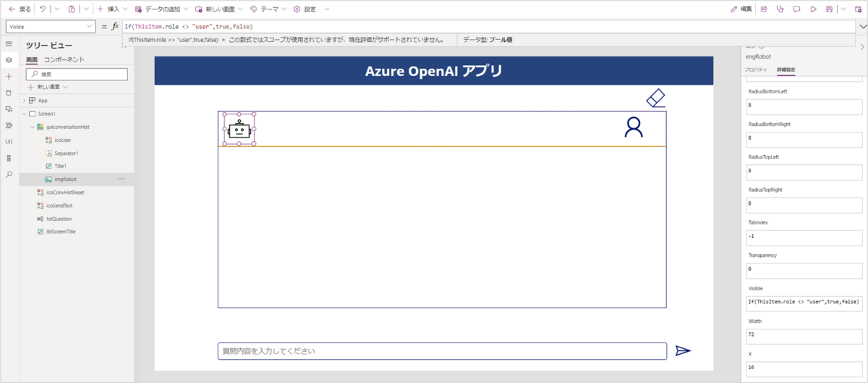The width and height of the screenshot is (868, 383).
Task: Open the 挿入 insert menu
Action: point(112,9)
